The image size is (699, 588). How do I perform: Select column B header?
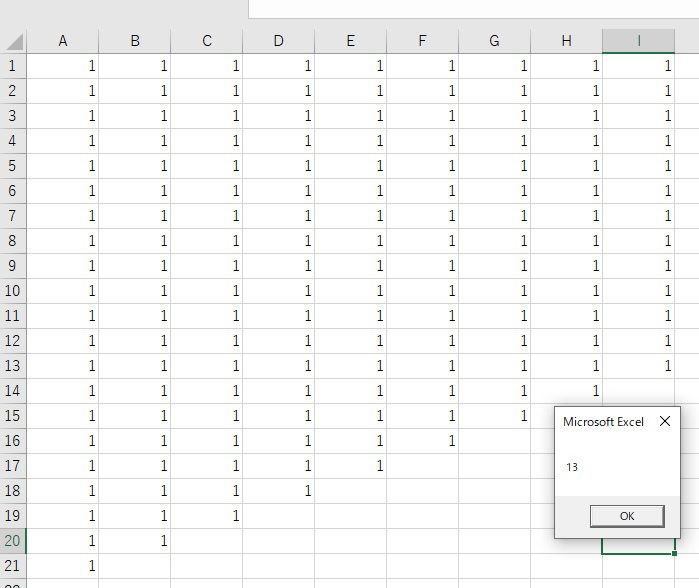pyautogui.click(x=135, y=41)
